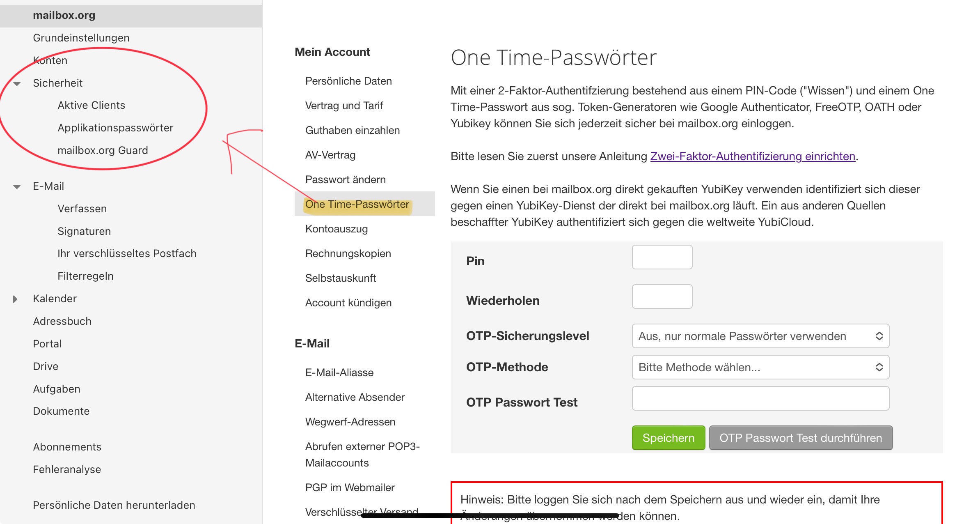Select Applikationspasswörter in the sidebar
The width and height of the screenshot is (980, 524).
(x=115, y=128)
